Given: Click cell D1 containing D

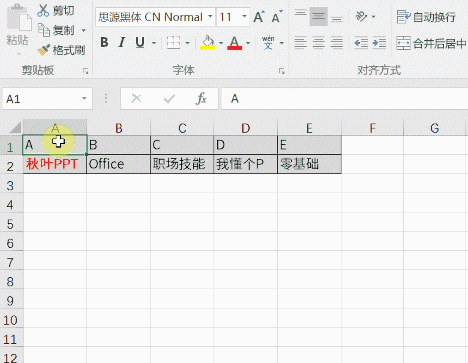Looking at the screenshot, I should pos(246,145).
